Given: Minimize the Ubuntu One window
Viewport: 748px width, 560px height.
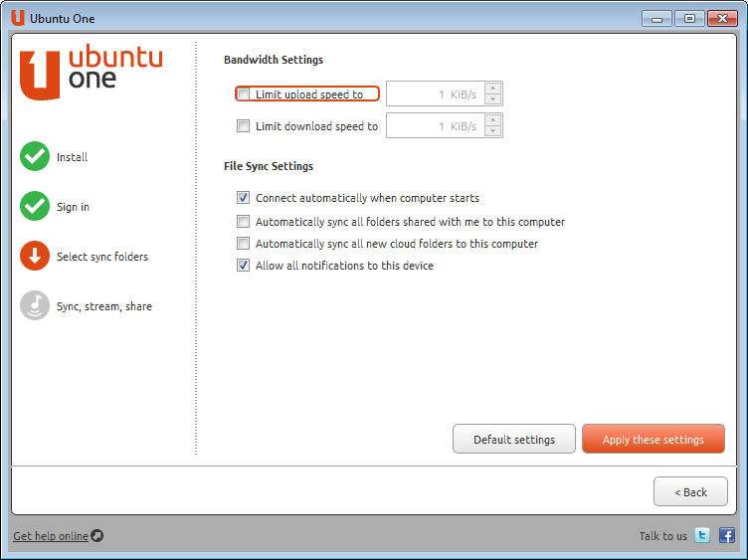Looking at the screenshot, I should (656, 19).
